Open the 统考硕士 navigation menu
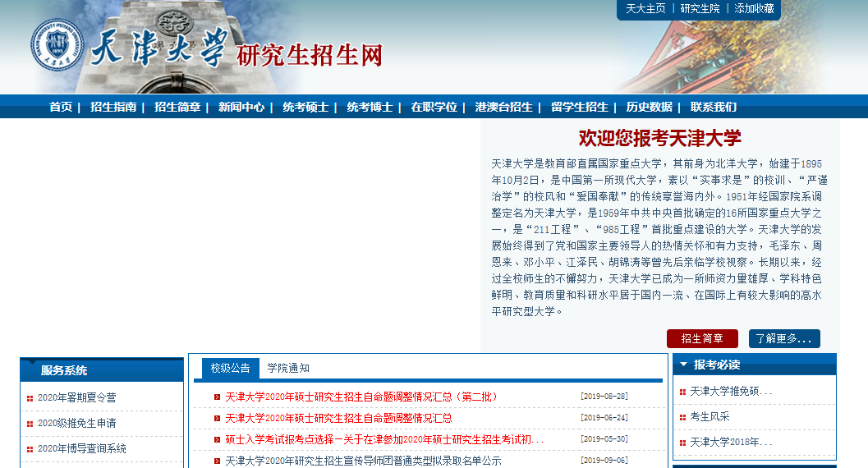The image size is (868, 468). coord(305,107)
